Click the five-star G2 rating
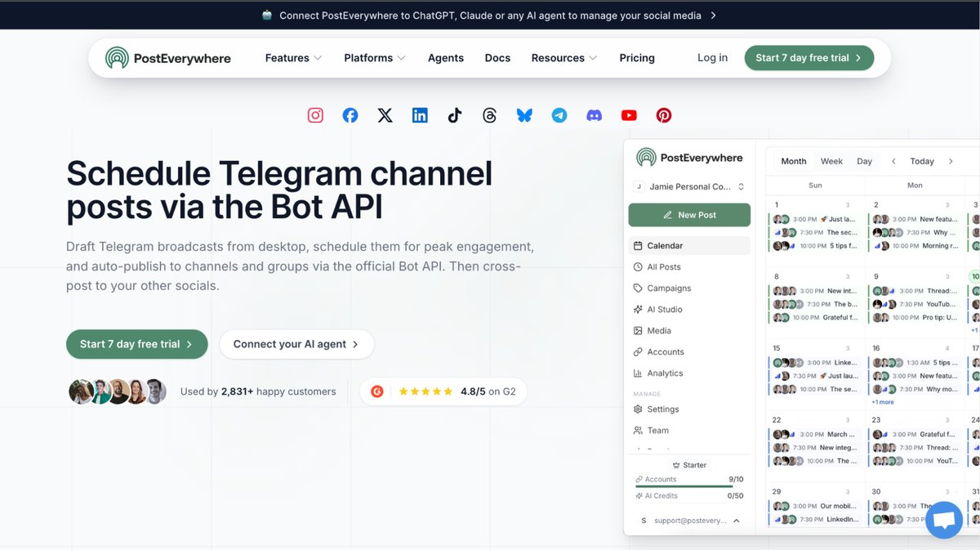 (x=425, y=391)
